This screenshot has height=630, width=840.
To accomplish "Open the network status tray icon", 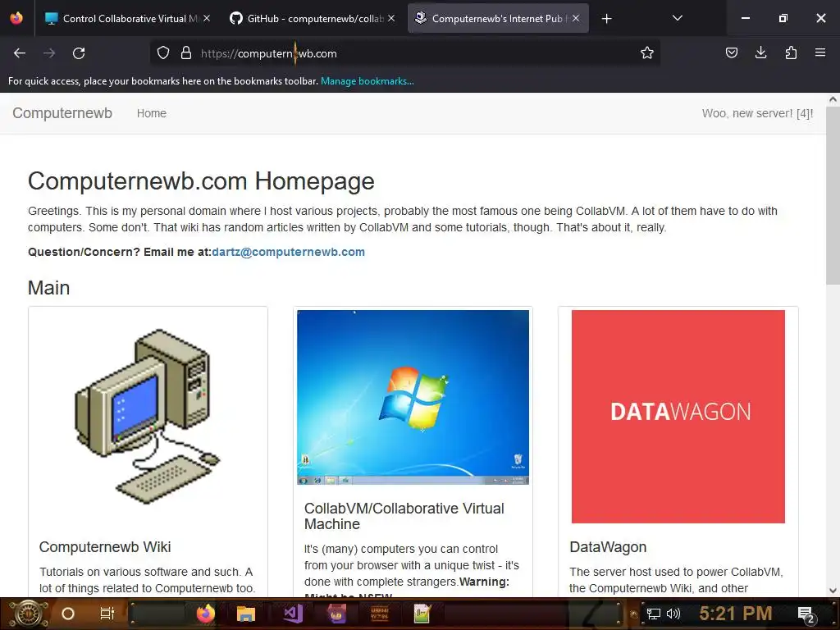I will click(654, 614).
